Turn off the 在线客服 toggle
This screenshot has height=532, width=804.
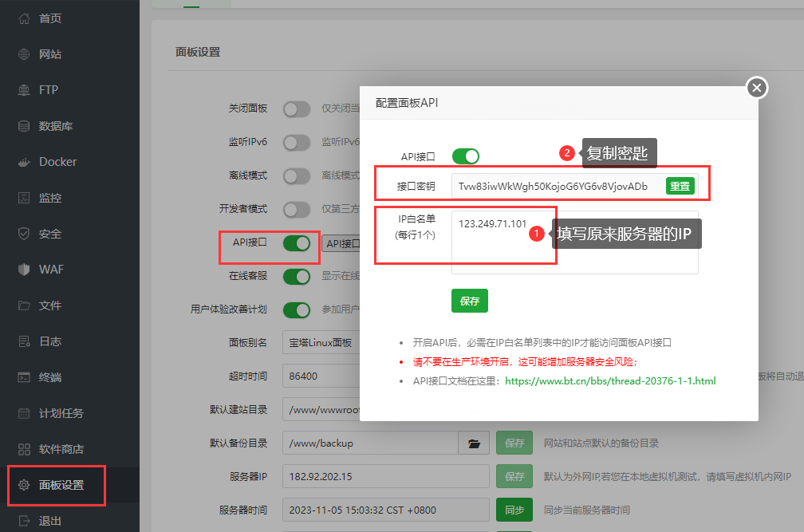pos(296,275)
